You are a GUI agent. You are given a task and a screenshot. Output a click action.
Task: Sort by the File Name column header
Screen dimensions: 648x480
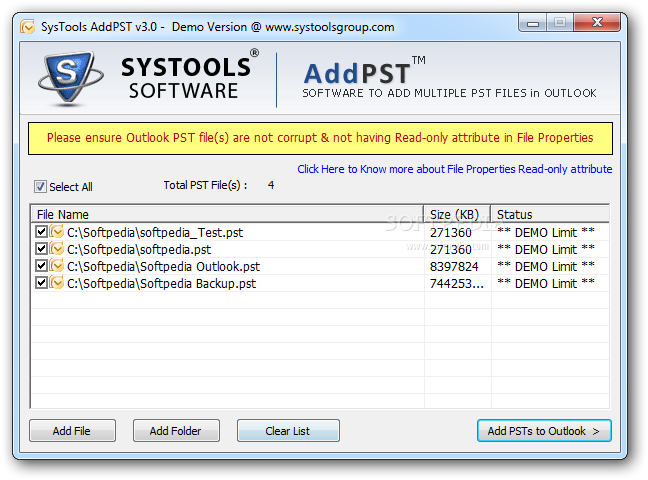(x=227, y=214)
